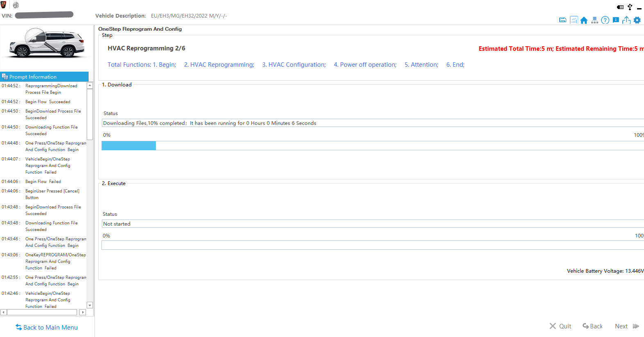Click the upload/share icon
644x337 pixels.
pyautogui.click(x=626, y=20)
